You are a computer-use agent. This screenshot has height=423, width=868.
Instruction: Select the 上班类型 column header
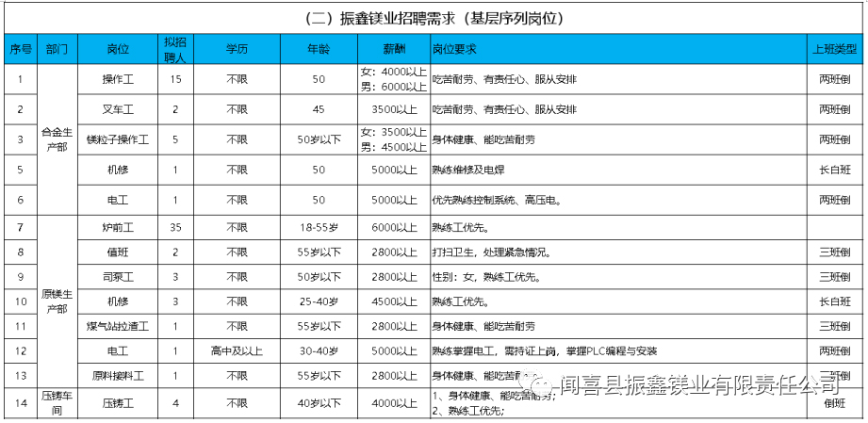[x=835, y=48]
